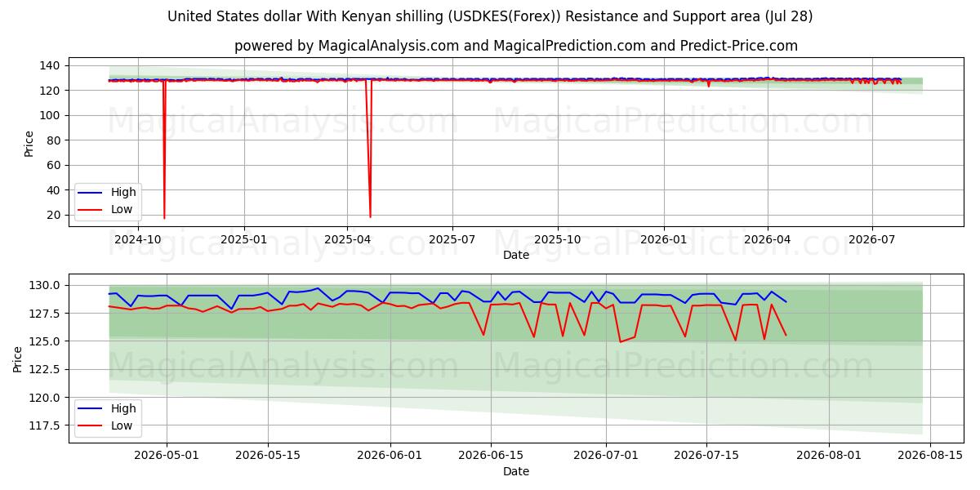Image resolution: width=980 pixels, height=490 pixels.
Task: Click the '2026-05-01' date tick label
Action: (167, 456)
